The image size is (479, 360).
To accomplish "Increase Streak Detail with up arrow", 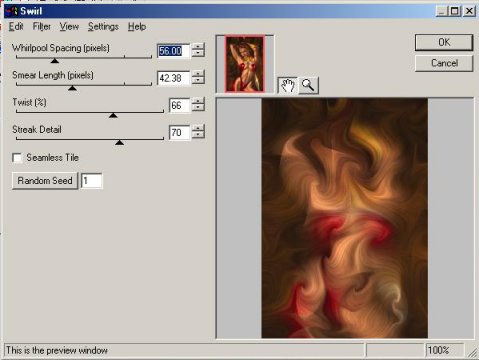I will pos(198,128).
